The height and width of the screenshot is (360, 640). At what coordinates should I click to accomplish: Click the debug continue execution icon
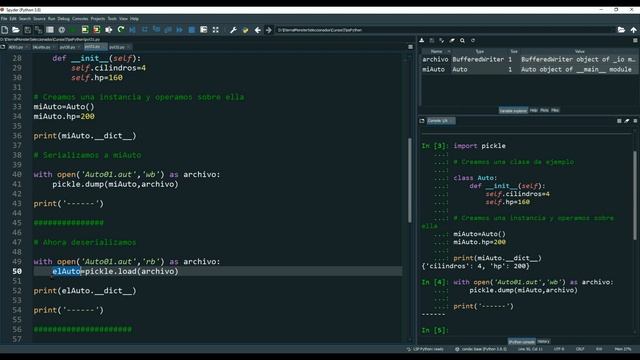tap(180, 30)
